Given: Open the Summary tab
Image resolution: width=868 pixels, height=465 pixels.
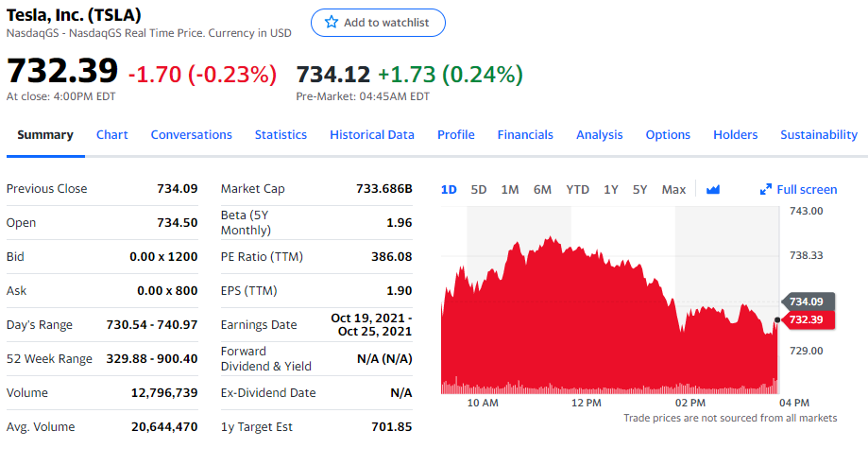Looking at the screenshot, I should pyautogui.click(x=45, y=134).
